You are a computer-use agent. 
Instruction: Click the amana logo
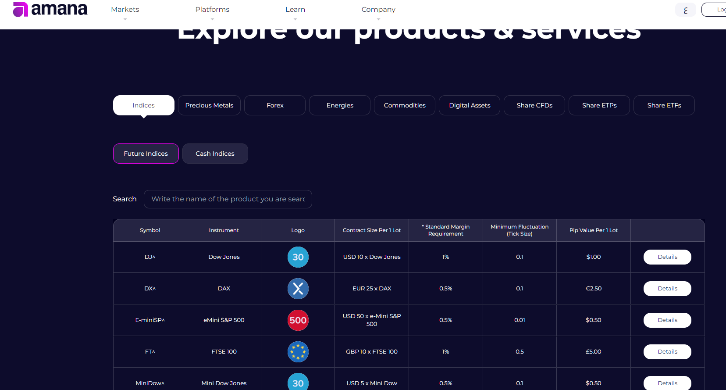pyautogui.click(x=50, y=9)
